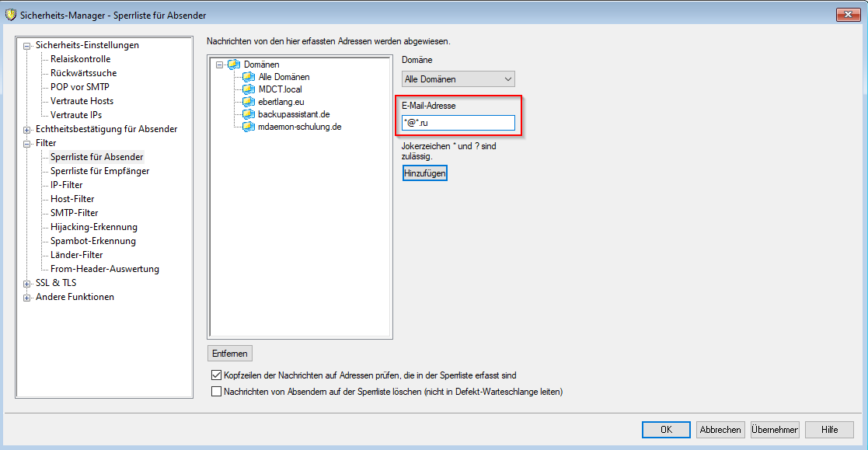
Task: Expand the SSL & TLS tree node
Action: click(28, 283)
